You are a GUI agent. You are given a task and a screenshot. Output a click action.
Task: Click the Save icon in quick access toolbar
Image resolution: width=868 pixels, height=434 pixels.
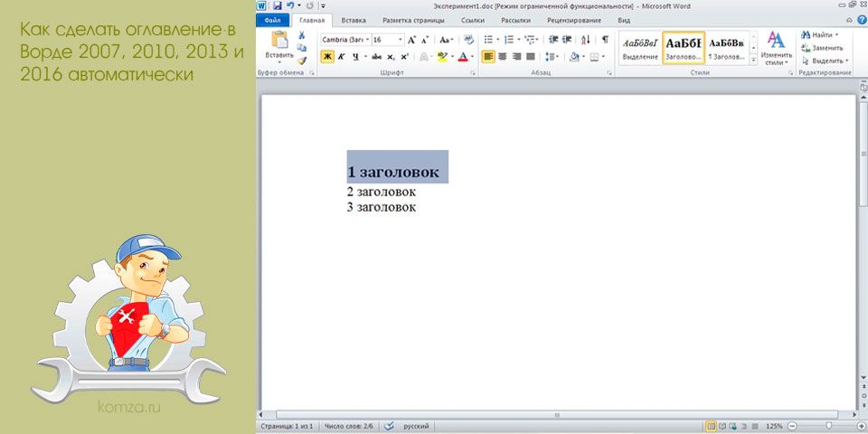(x=276, y=5)
